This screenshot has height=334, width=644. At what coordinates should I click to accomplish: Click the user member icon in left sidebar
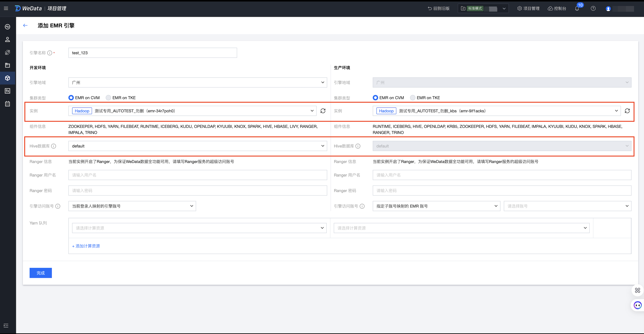[7, 39]
